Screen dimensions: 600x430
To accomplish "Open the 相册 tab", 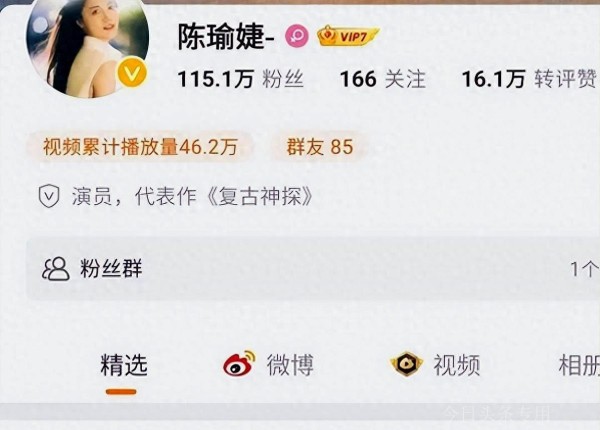I will [579, 365].
